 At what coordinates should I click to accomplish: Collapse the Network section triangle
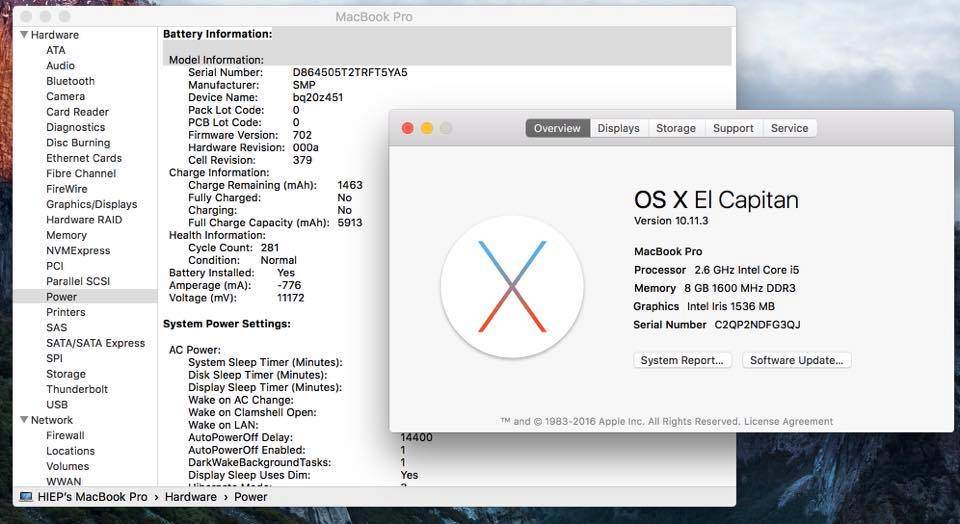[x=24, y=420]
